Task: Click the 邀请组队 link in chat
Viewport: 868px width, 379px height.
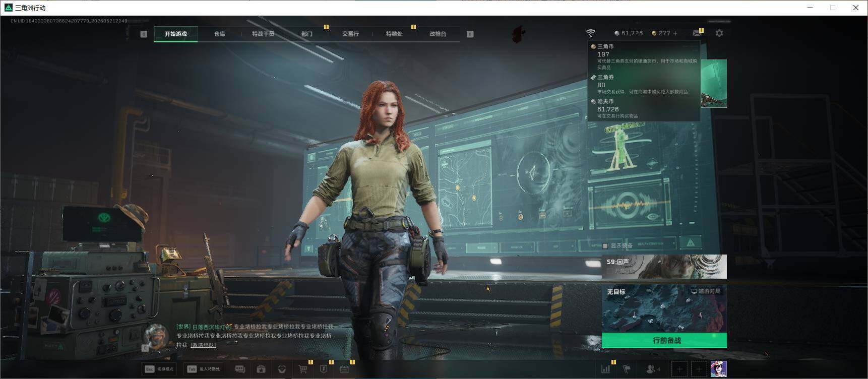Action: point(204,345)
